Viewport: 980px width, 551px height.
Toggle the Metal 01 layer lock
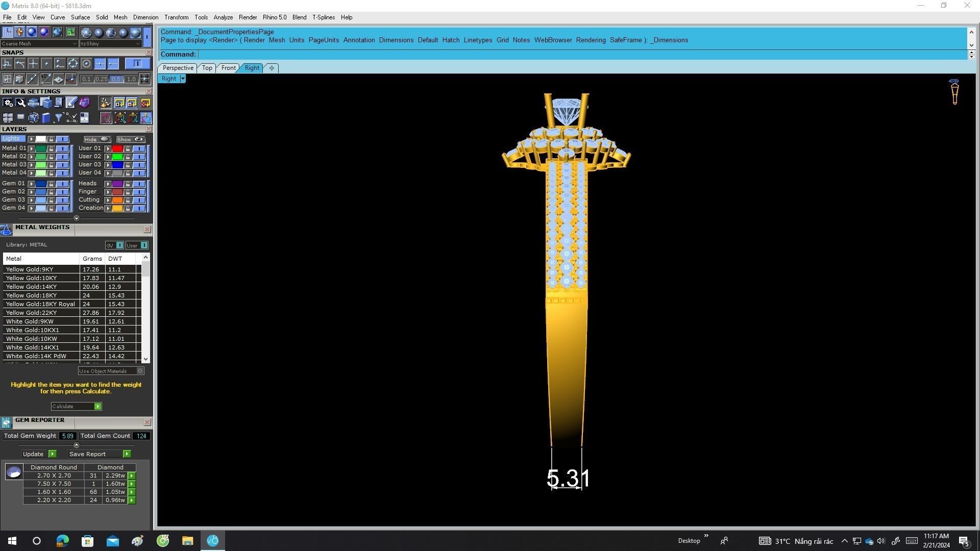point(51,148)
